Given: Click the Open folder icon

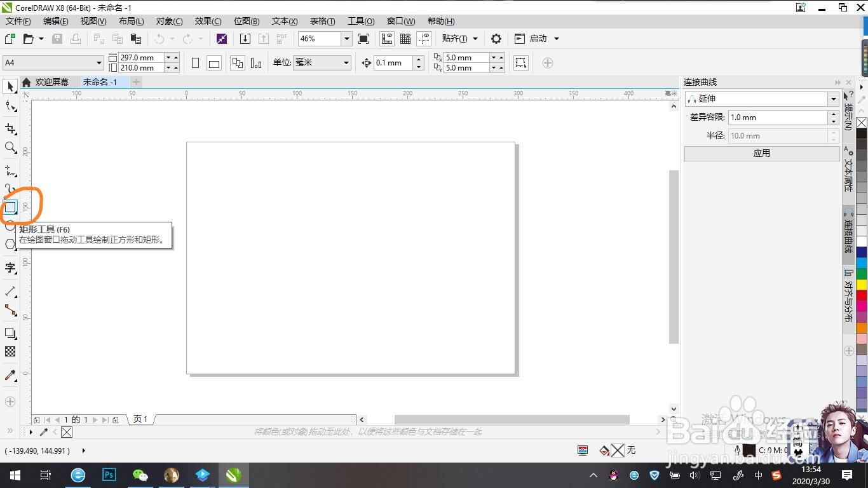Looking at the screenshot, I should point(29,39).
